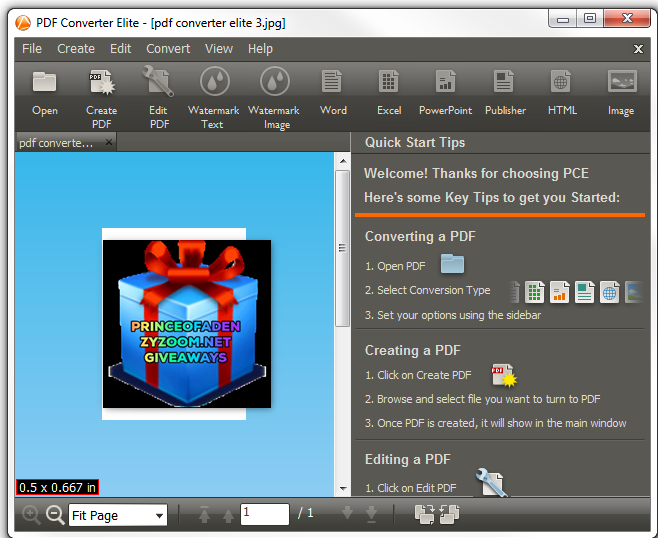Go to the first page arrow

click(x=204, y=514)
